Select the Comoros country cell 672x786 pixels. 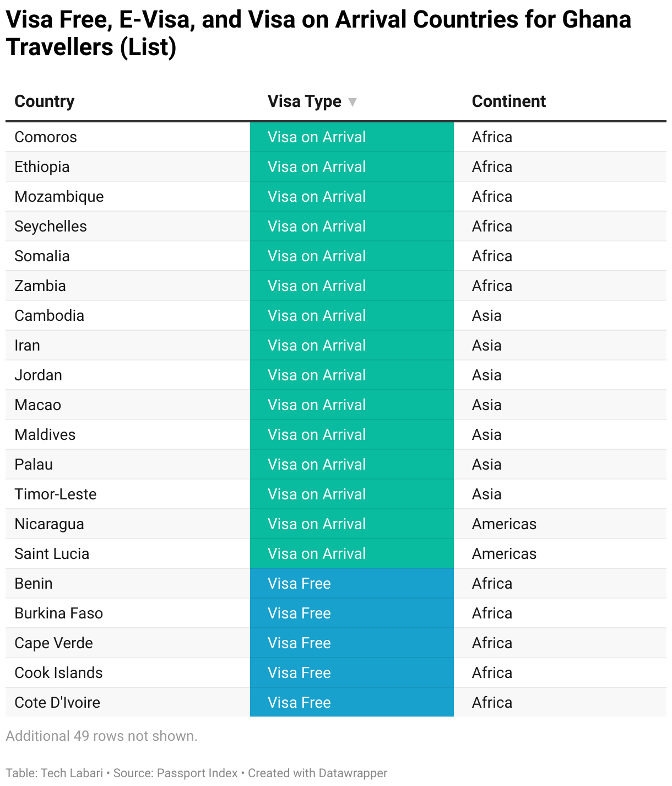coord(46,137)
